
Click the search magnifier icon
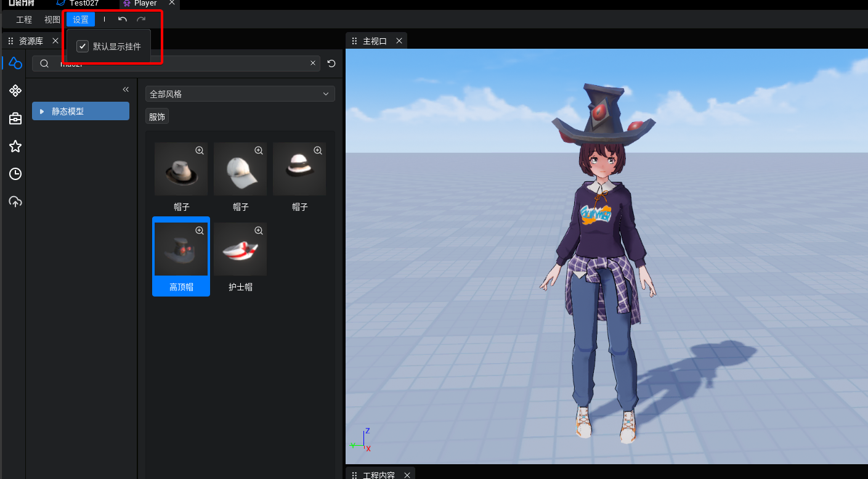click(x=44, y=63)
